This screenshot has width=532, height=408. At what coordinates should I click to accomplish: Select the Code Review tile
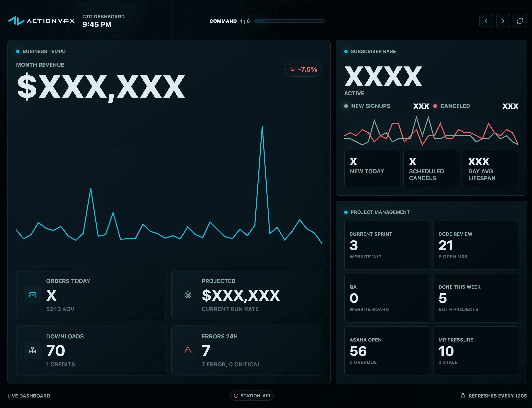pos(476,245)
